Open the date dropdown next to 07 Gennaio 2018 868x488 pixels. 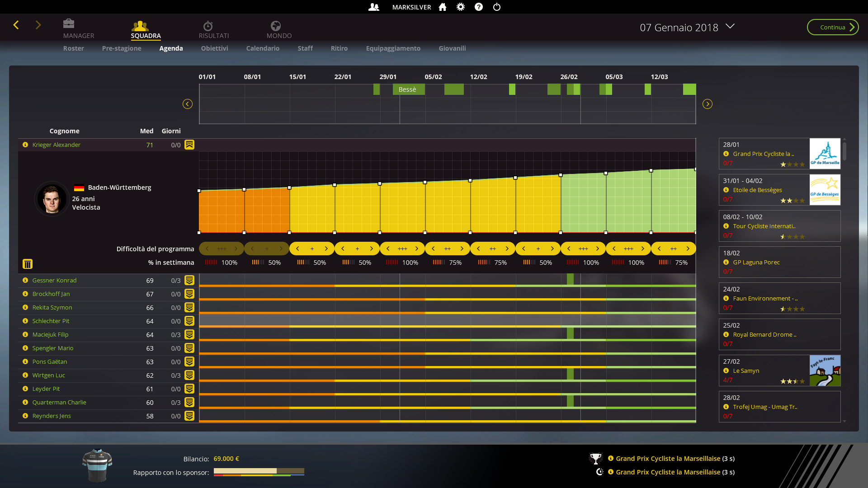tap(730, 26)
